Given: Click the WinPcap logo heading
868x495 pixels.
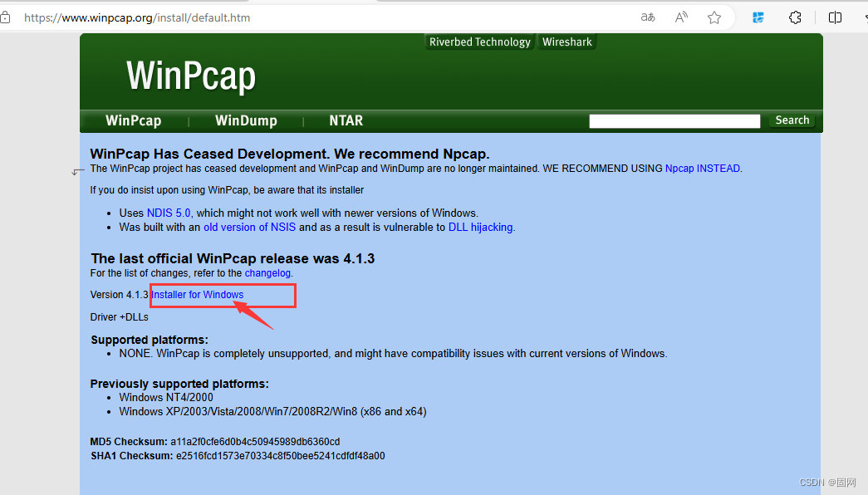Looking at the screenshot, I should click(x=191, y=76).
